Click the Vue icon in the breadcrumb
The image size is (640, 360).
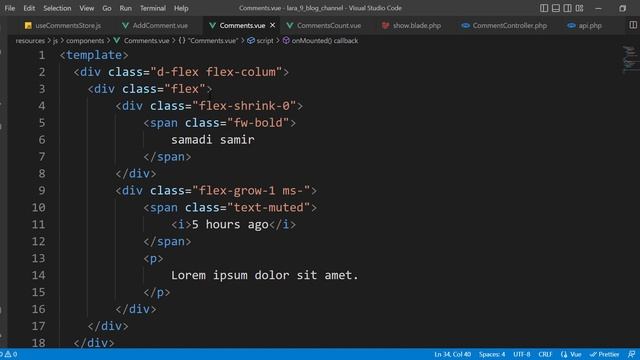point(117,40)
